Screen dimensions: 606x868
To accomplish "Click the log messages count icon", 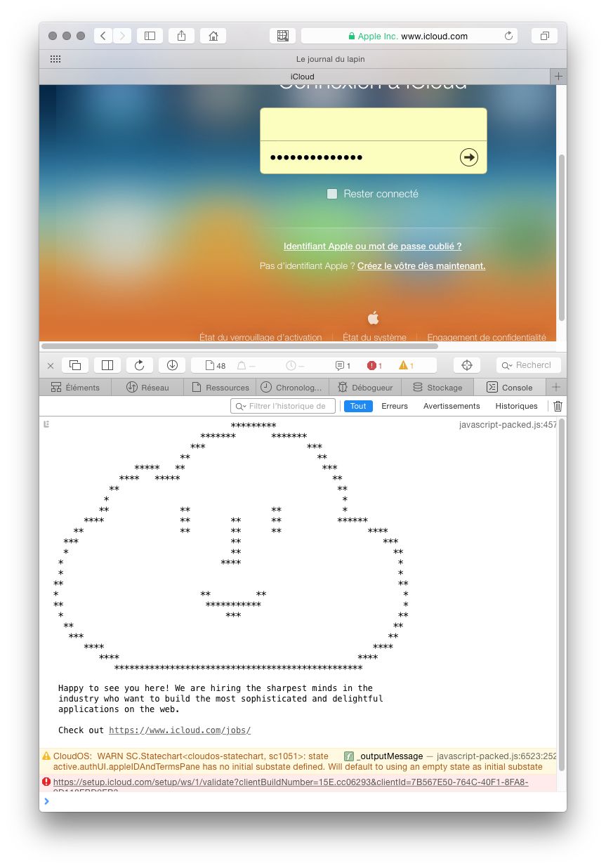I will click(x=343, y=366).
